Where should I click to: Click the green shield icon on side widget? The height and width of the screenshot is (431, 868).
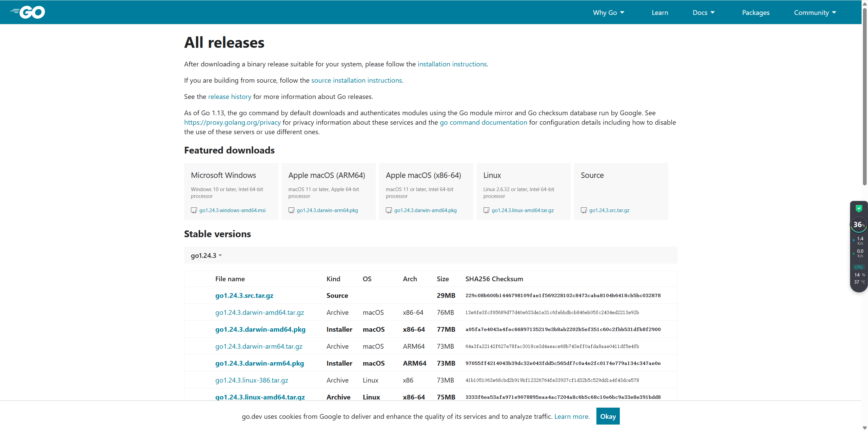[859, 209]
